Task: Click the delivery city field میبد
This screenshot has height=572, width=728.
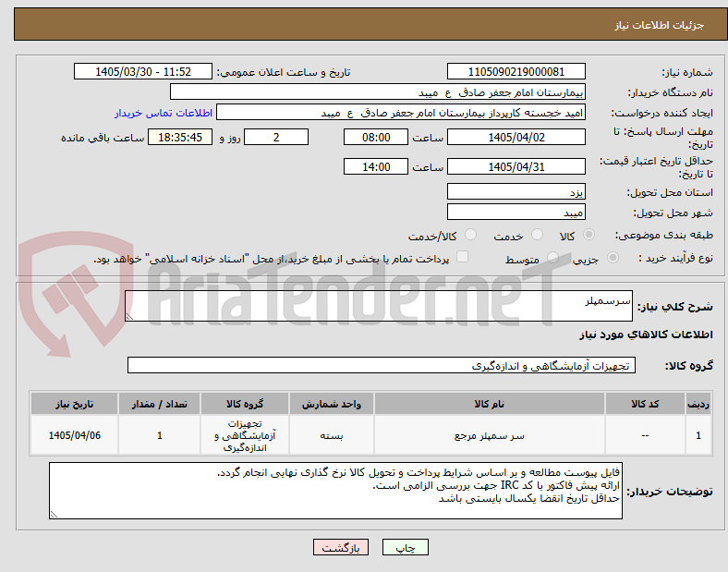Action: (x=516, y=213)
